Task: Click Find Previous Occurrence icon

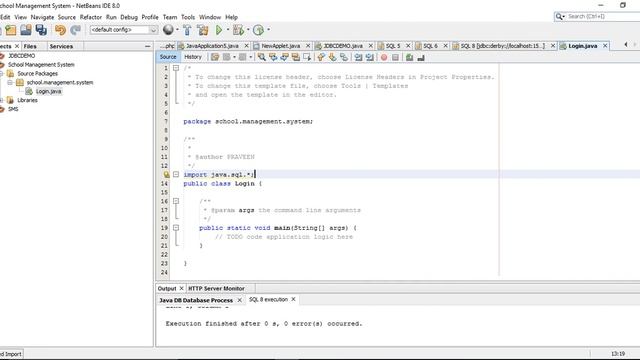Action: click(x=273, y=57)
